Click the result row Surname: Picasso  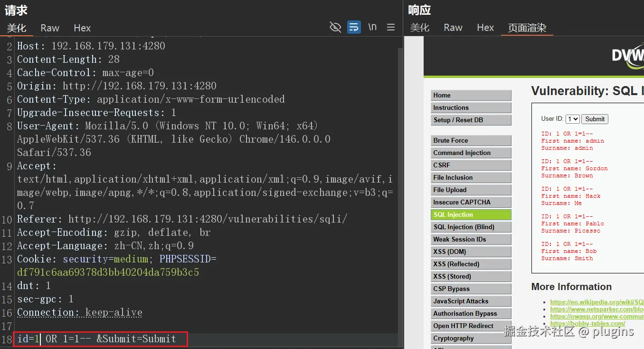tap(571, 231)
